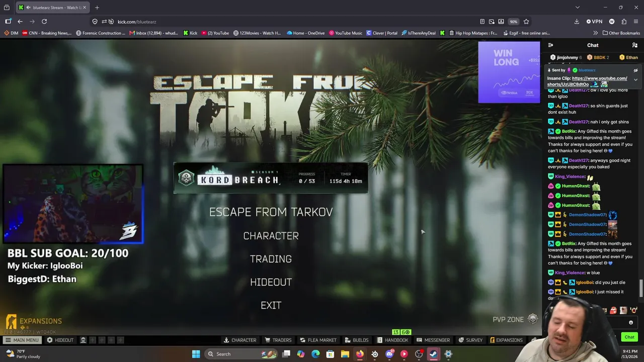
Task: Open the CHARACTER menu option
Action: pos(271,236)
